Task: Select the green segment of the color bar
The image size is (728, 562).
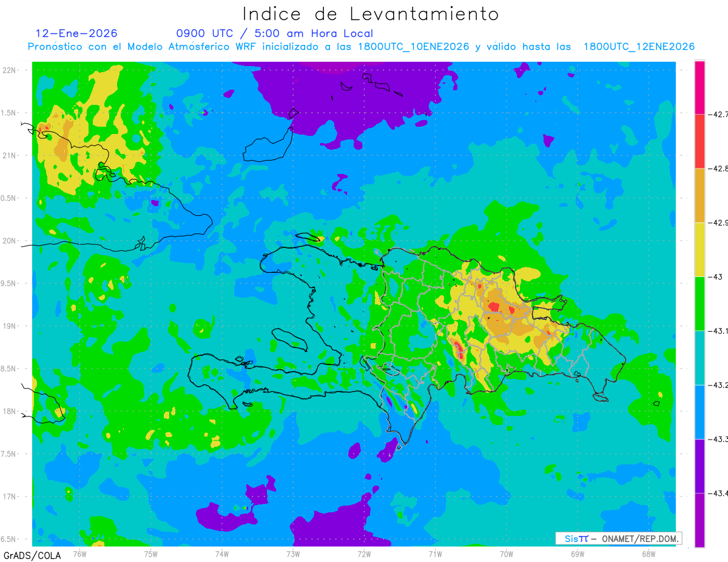Action: click(x=699, y=304)
